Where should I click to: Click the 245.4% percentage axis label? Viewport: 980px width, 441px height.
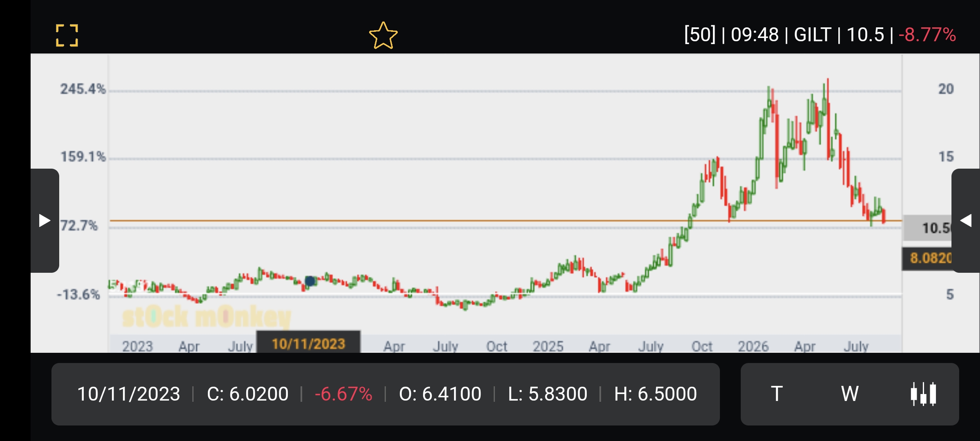click(83, 89)
